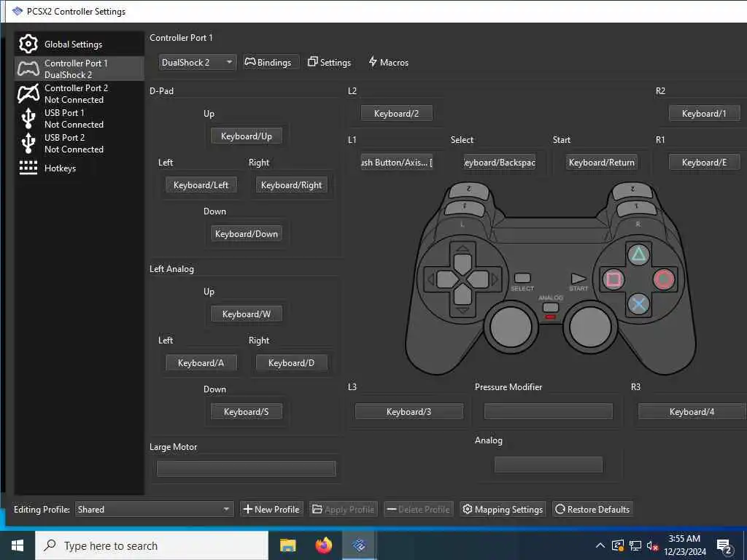The image size is (747, 560).
Task: Switch to the Bindings tab
Action: point(271,63)
